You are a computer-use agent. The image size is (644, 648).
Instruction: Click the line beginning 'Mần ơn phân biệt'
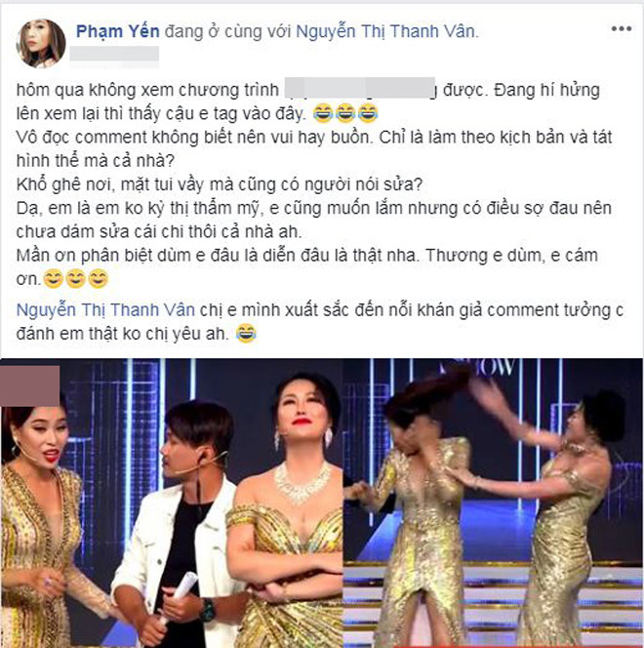pyautogui.click(x=306, y=256)
